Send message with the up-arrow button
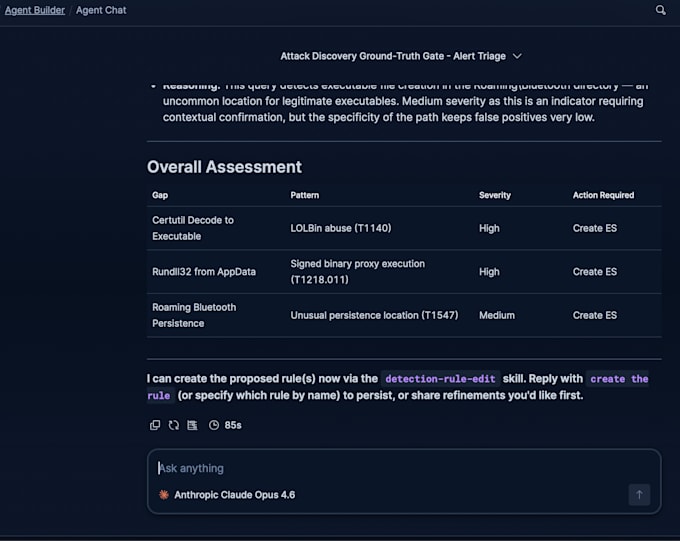The width and height of the screenshot is (680, 541). click(x=639, y=495)
